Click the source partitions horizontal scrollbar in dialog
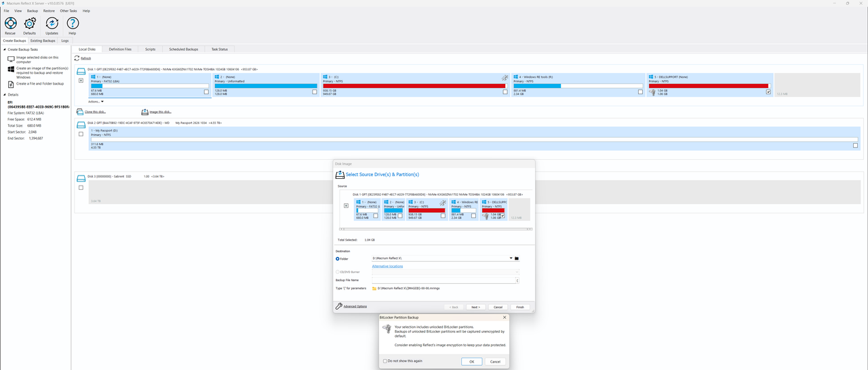868x370 pixels. [435, 228]
